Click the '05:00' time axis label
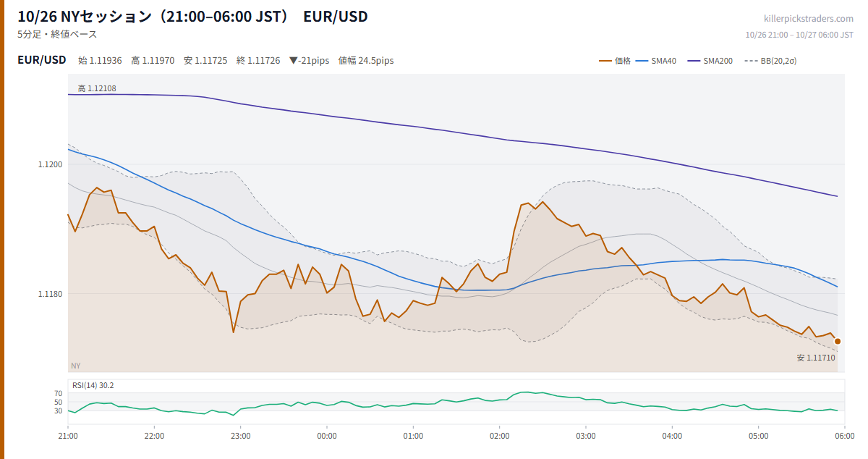The height and width of the screenshot is (459, 868). [758, 436]
